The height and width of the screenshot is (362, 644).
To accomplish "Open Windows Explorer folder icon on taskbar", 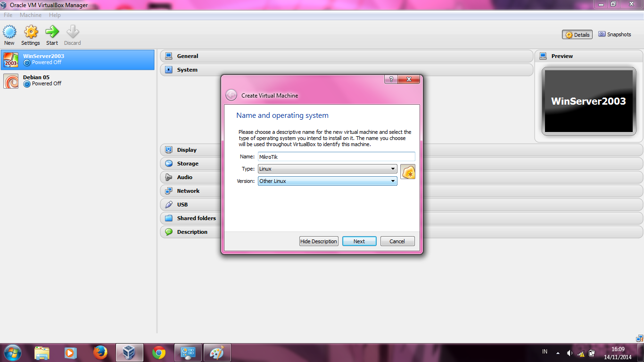I will tap(42, 353).
